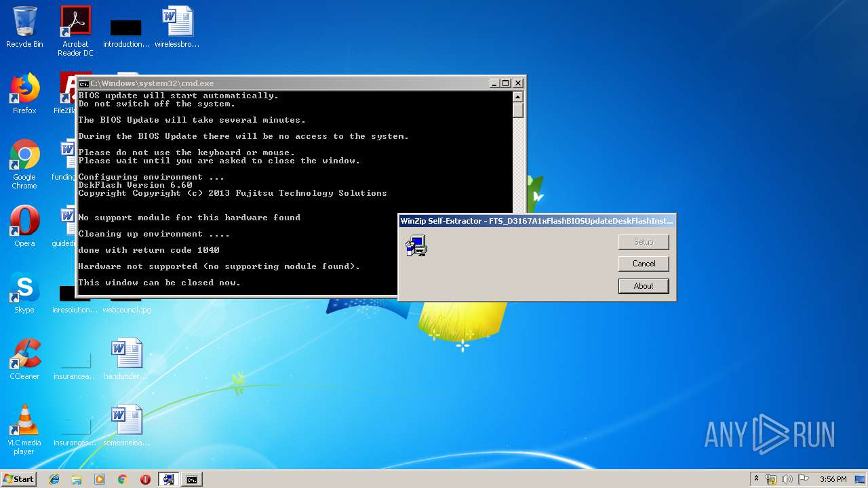Click cmd window scrollbar up arrow
Viewport: 868px width, 488px height.
(x=518, y=96)
